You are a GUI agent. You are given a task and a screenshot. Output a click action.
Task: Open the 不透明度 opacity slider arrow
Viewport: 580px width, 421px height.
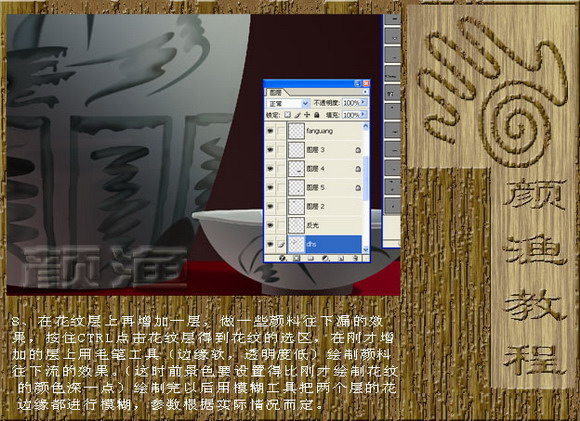364,102
